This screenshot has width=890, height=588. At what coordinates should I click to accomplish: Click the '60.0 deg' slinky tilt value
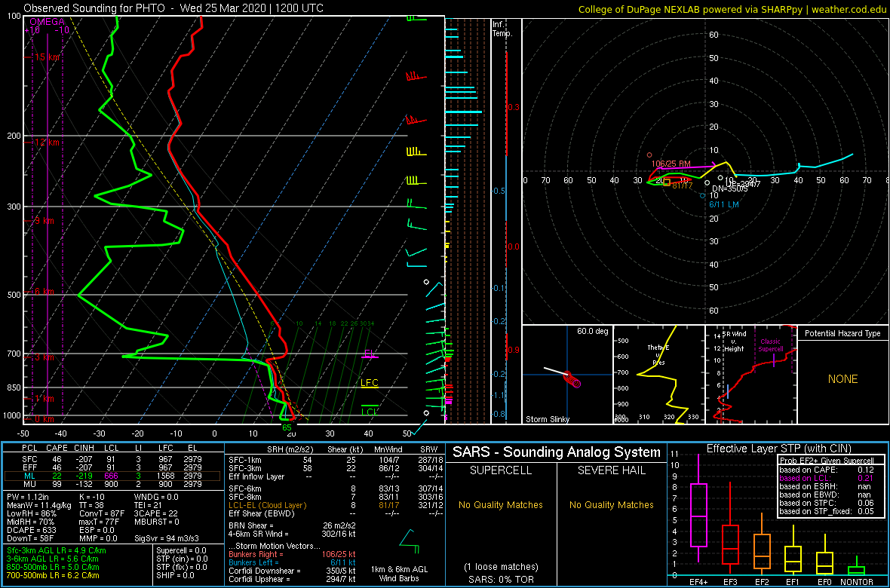tap(593, 331)
